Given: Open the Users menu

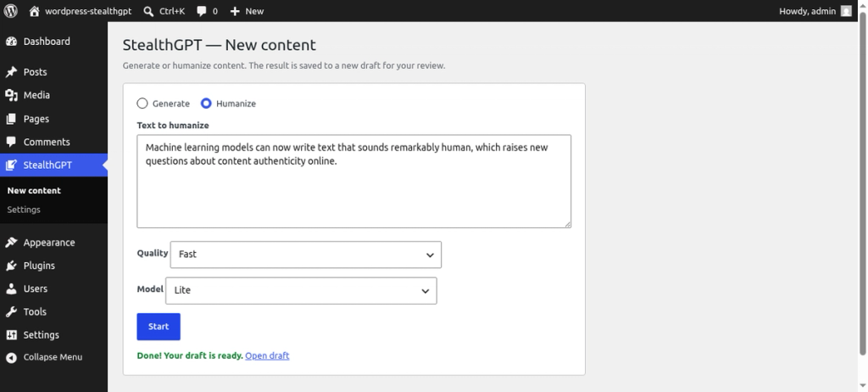Looking at the screenshot, I should tap(53, 288).
